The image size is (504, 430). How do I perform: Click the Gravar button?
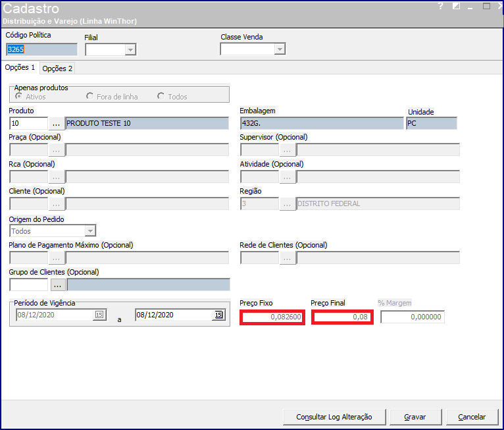[x=415, y=417]
